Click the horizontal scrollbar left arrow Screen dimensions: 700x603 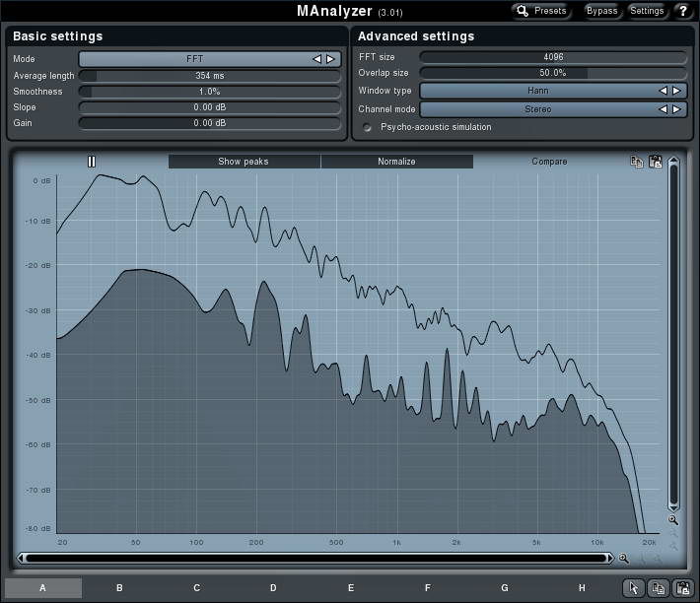[21, 558]
